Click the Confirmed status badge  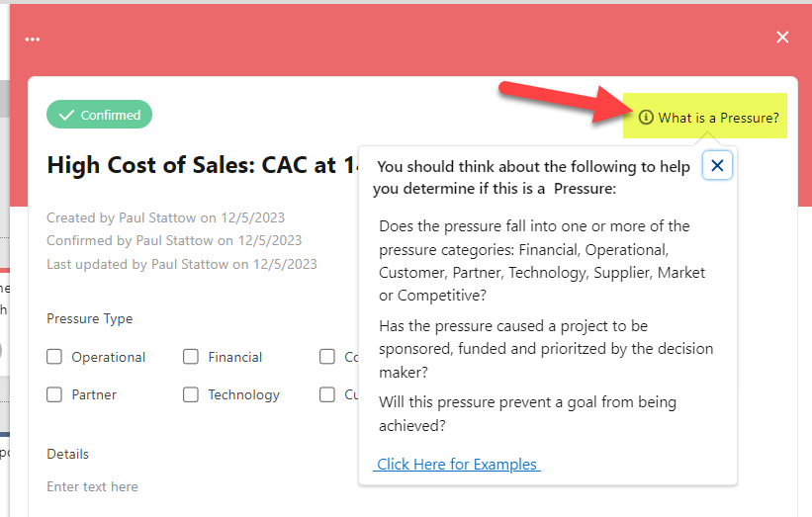coord(100,115)
